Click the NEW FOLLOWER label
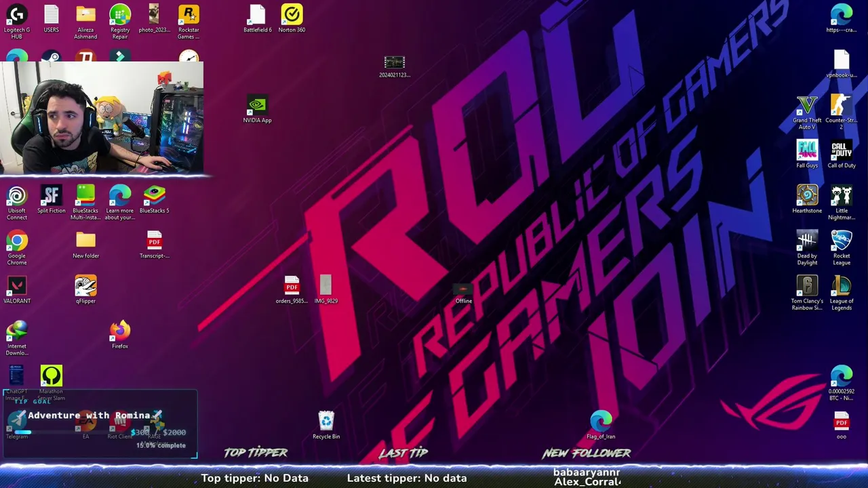Screen dimensions: 868x488 tap(587, 453)
